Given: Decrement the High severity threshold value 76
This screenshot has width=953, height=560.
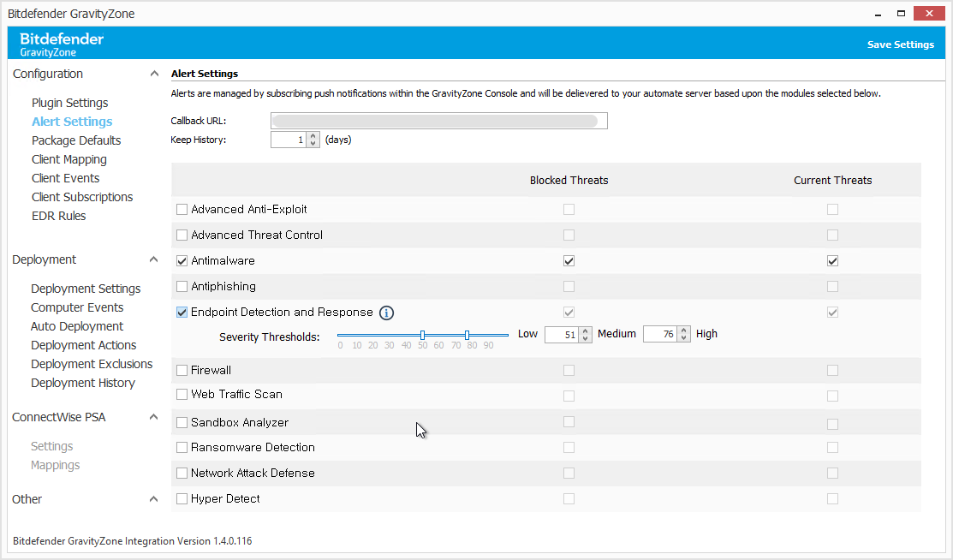Looking at the screenshot, I should click(682, 337).
